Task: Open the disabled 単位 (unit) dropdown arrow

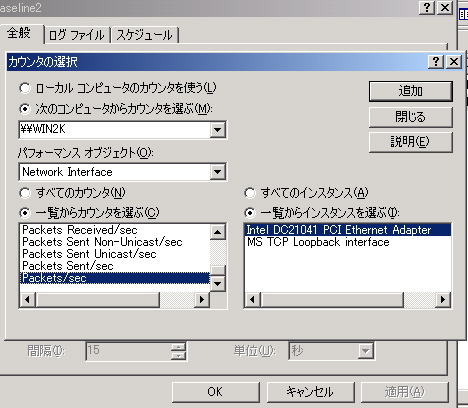Action: 366,351
